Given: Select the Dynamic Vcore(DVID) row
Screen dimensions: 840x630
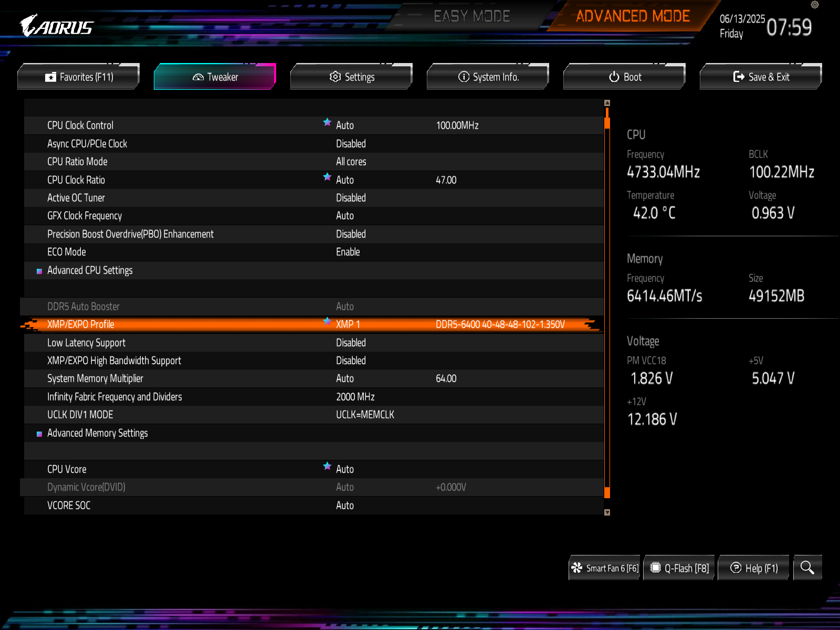Looking at the screenshot, I should pos(312,487).
